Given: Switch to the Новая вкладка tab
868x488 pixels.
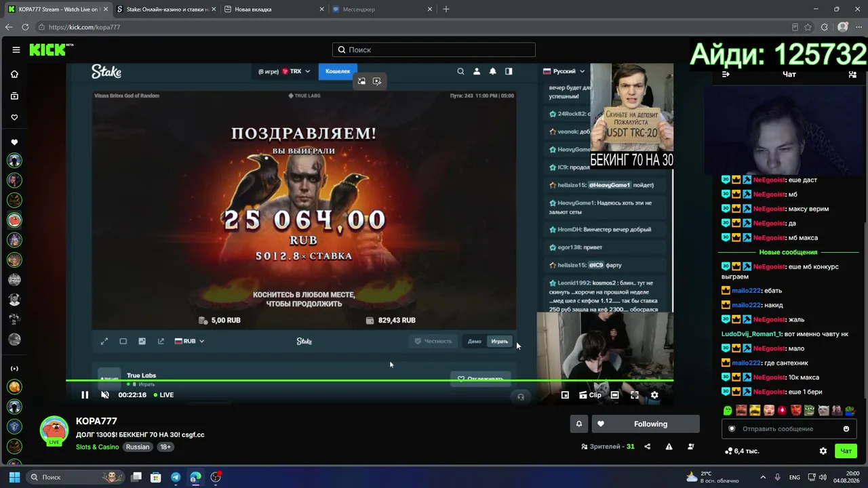Looking at the screenshot, I should [273, 9].
